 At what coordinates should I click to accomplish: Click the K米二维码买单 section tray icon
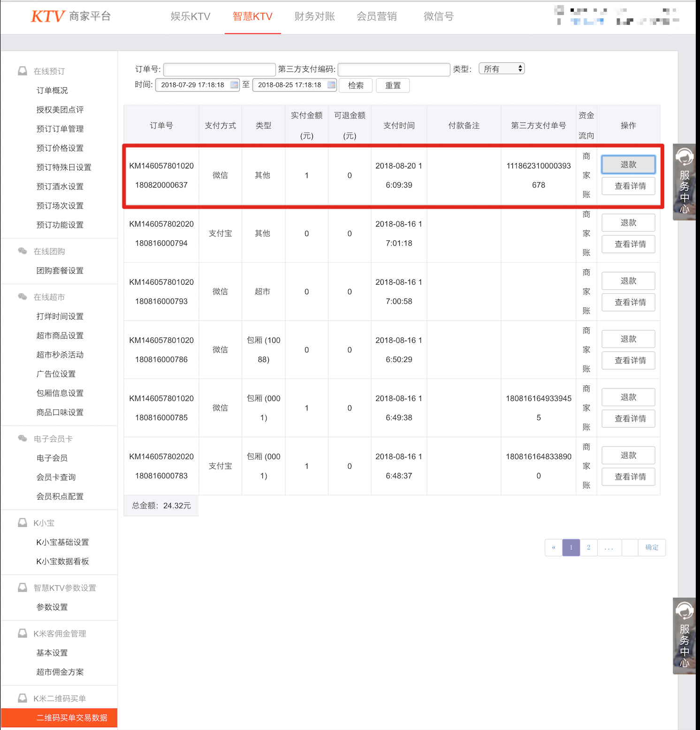[x=23, y=698]
